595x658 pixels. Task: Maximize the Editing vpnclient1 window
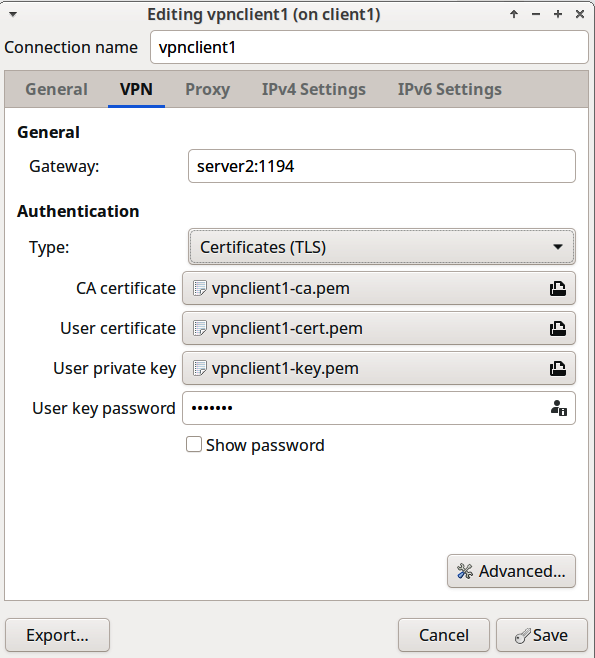[x=558, y=14]
